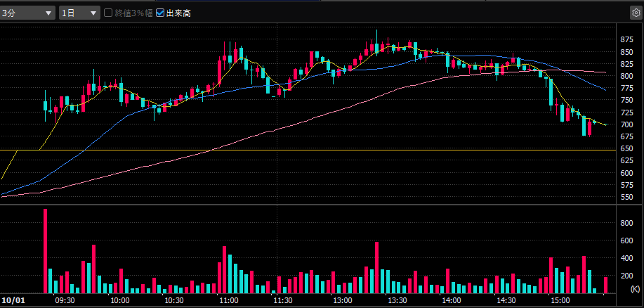Select the 10/01 date label

click(13, 300)
